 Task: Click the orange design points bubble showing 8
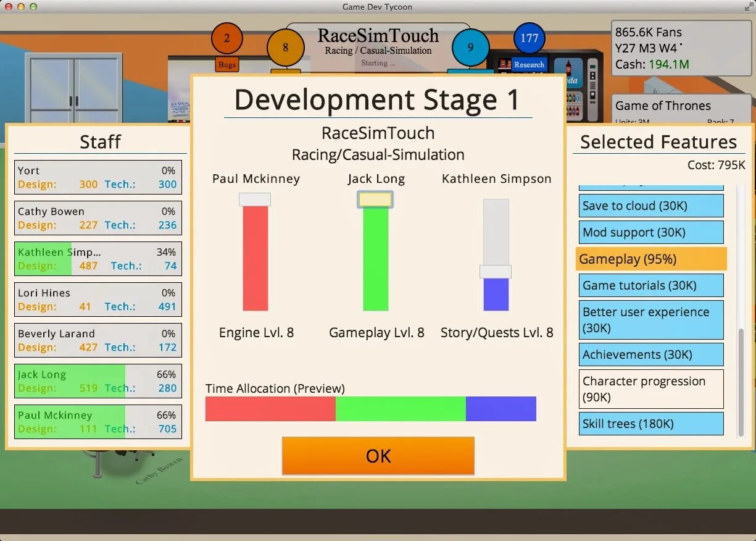click(x=286, y=48)
